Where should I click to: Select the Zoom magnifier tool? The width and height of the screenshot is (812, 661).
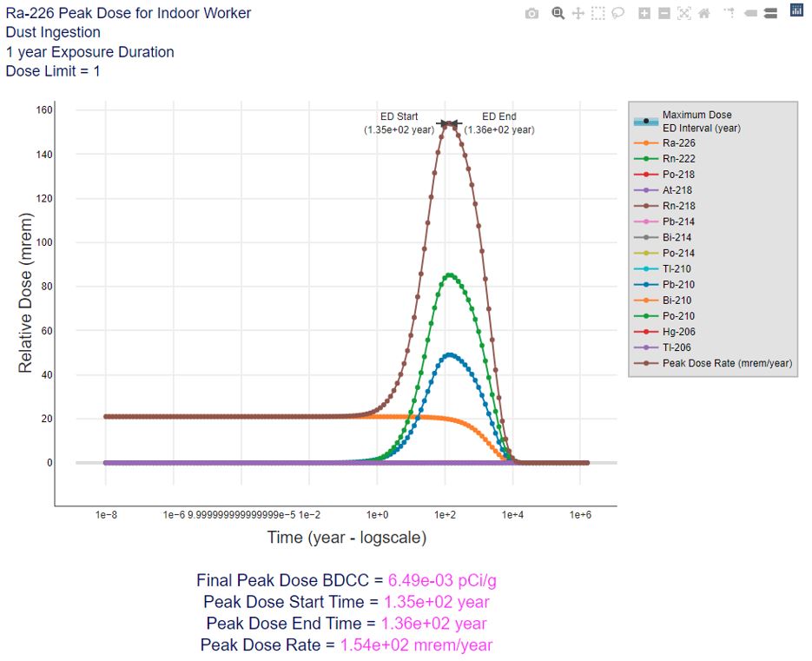558,13
